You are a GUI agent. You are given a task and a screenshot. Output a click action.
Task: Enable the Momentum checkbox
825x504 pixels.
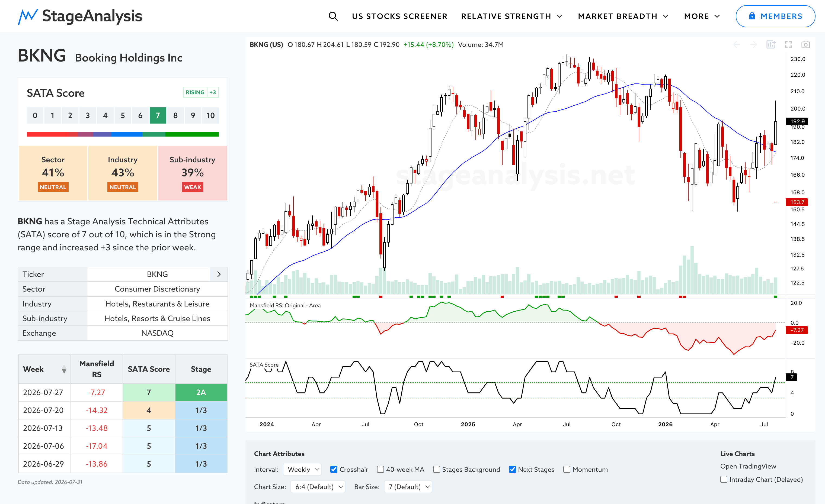(x=567, y=469)
